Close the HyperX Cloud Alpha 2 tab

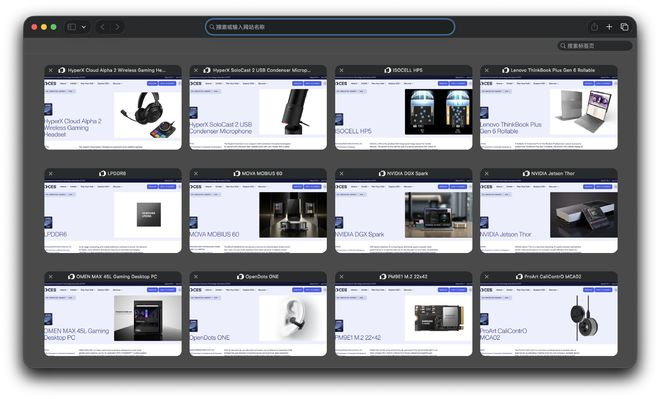51,70
